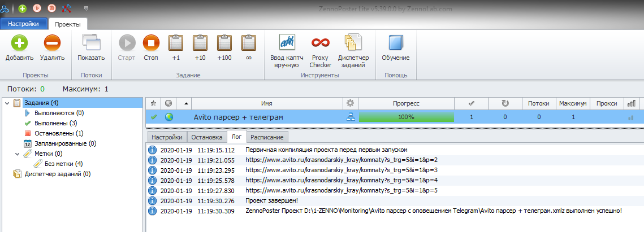644x232 pixels.
Task: Click the refresh retries column header
Action: (x=505, y=104)
